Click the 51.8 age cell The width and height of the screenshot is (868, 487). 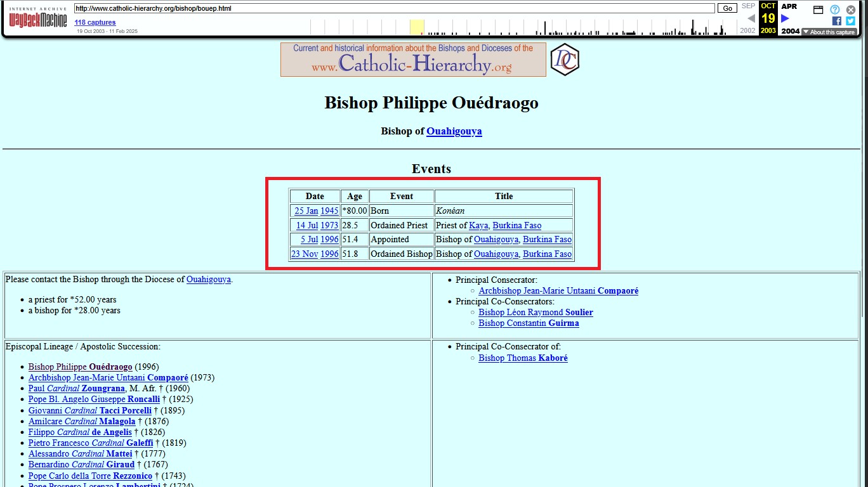(355, 254)
